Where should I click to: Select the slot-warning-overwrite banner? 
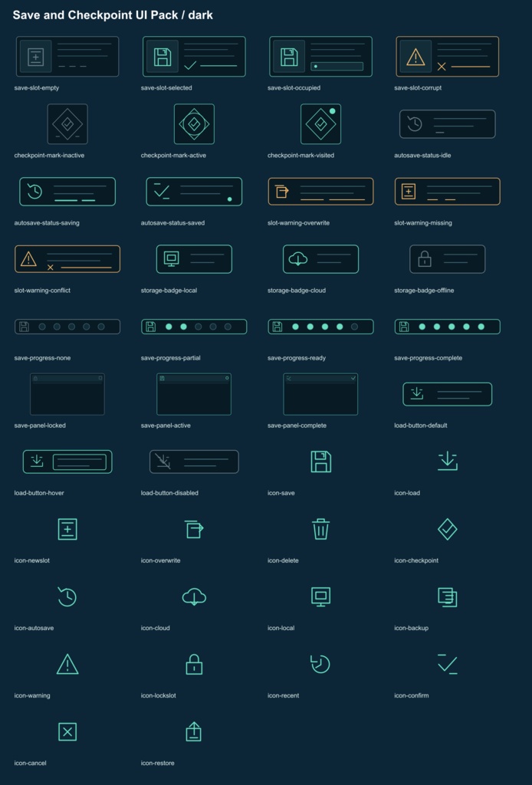point(320,191)
